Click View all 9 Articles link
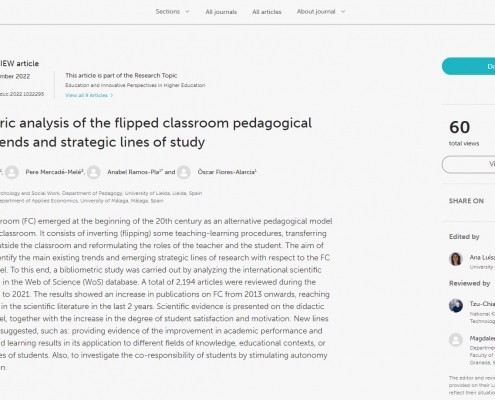495x400 pixels. (x=89, y=95)
